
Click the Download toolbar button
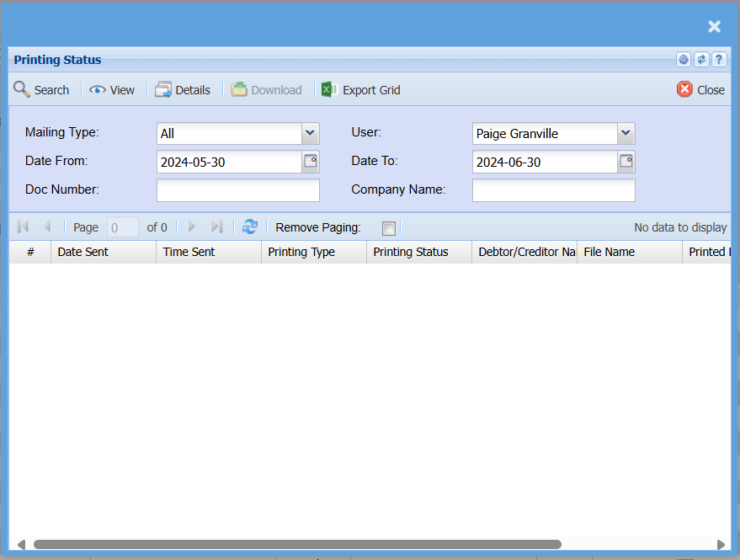(x=267, y=90)
